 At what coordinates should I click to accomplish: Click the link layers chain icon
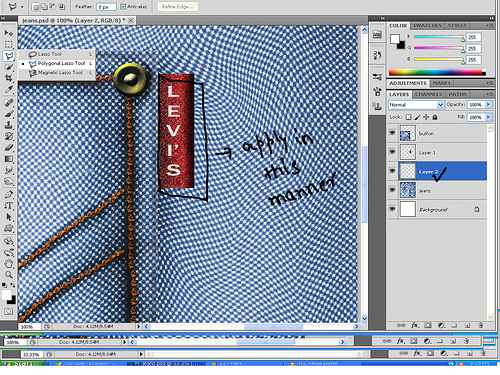point(401,325)
